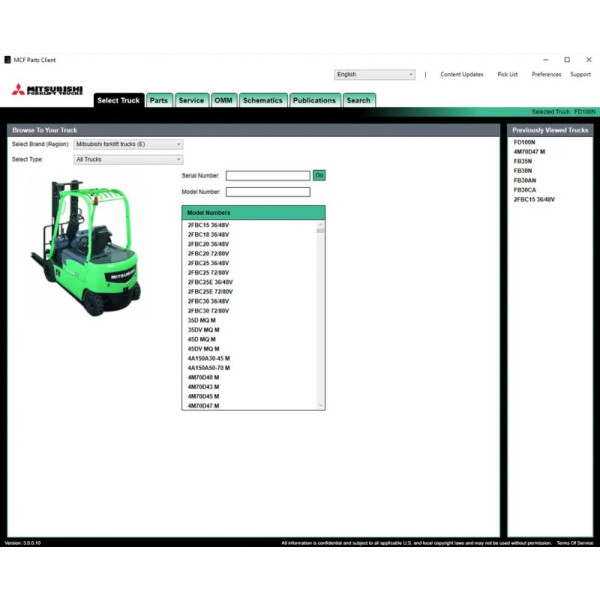
Task: Open the Select Type dropdown
Action: (x=129, y=159)
